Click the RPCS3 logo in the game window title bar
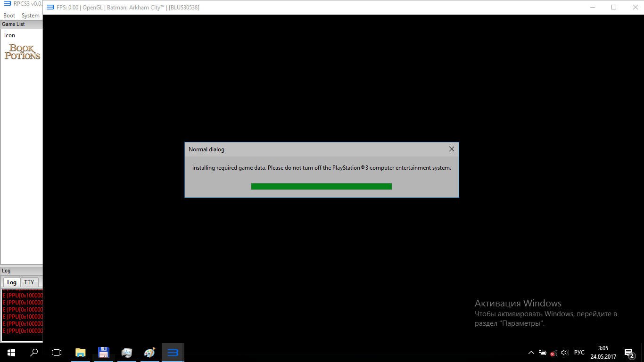The width and height of the screenshot is (644, 362). coord(50,7)
